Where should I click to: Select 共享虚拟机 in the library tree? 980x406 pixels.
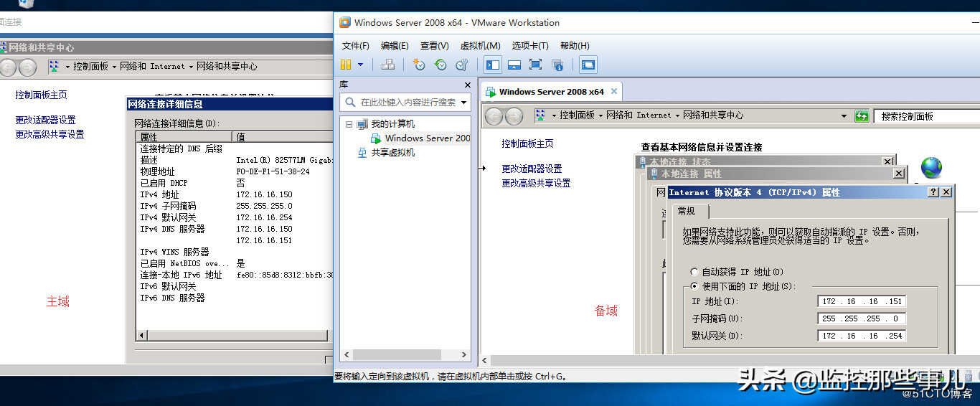(x=392, y=152)
